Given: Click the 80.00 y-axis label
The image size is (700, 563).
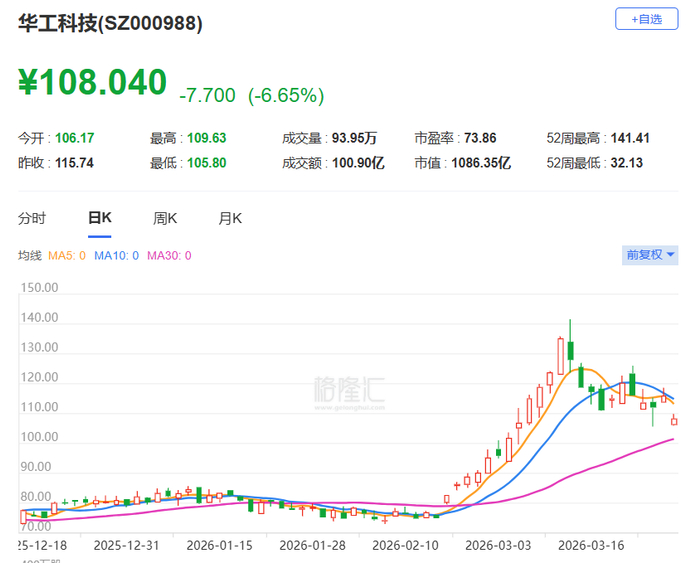Looking at the screenshot, I should (36, 497).
